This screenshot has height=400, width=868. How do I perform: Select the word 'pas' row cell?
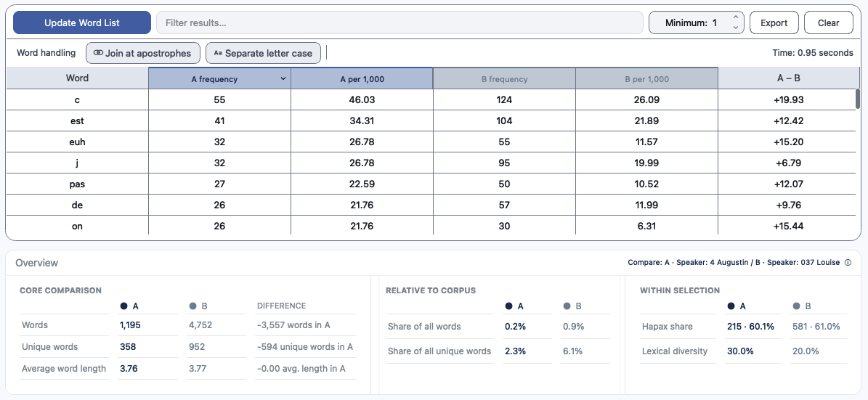pyautogui.click(x=77, y=184)
